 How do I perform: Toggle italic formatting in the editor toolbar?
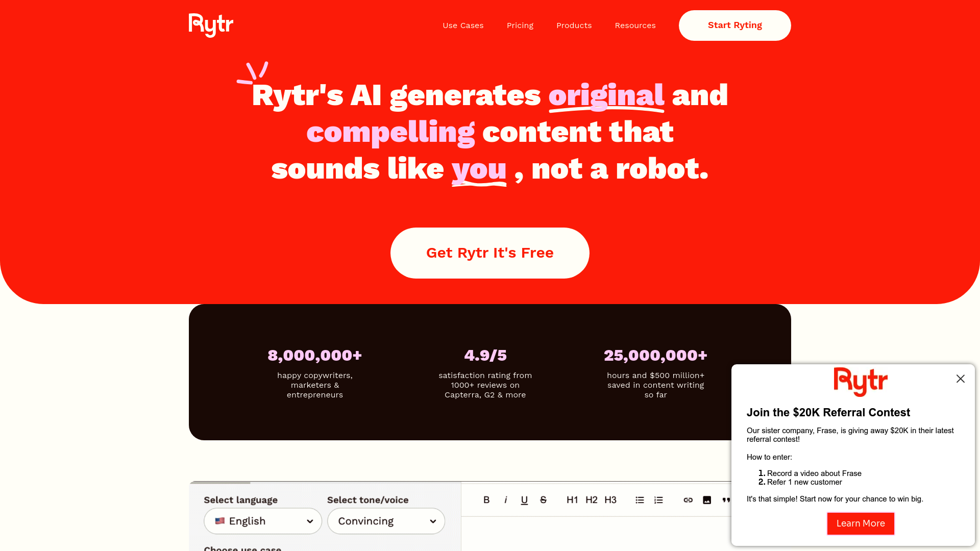(x=505, y=500)
